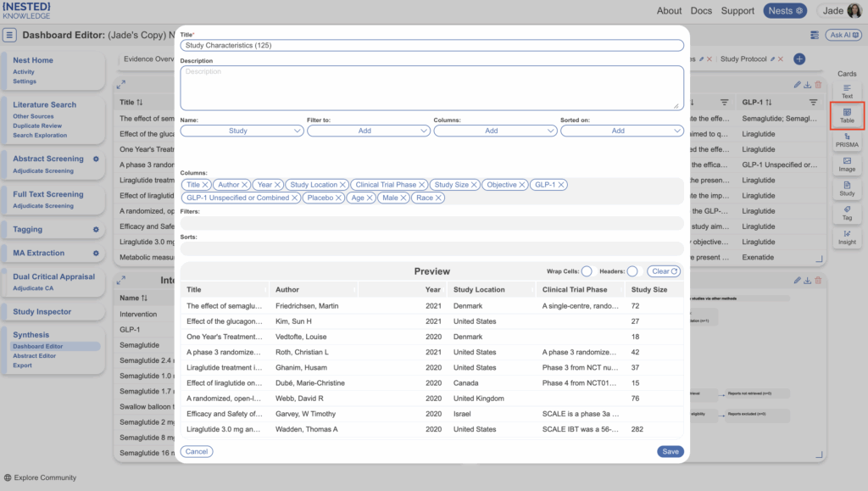The width and height of the screenshot is (868, 491).
Task: Click the Clear button in Preview
Action: tap(665, 271)
